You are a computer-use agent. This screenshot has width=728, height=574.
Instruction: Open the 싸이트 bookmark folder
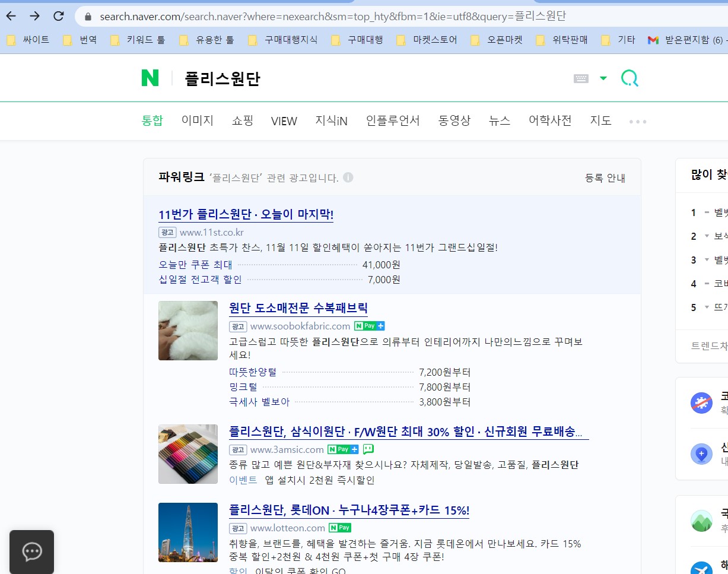tap(28, 40)
